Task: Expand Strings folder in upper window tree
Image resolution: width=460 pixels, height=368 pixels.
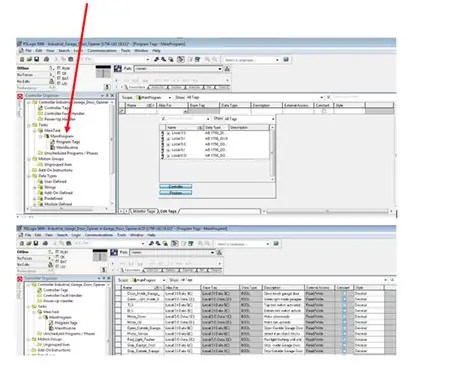Action: point(35,187)
